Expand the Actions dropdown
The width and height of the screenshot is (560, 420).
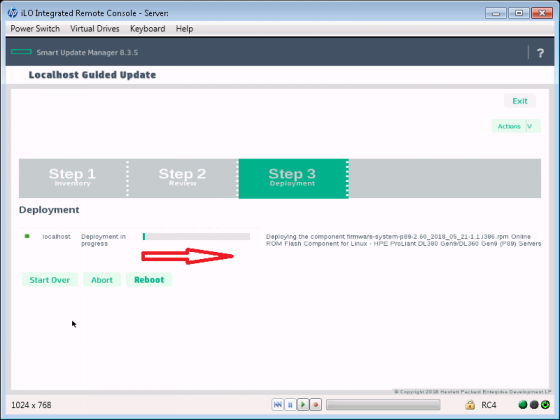pyautogui.click(x=516, y=126)
